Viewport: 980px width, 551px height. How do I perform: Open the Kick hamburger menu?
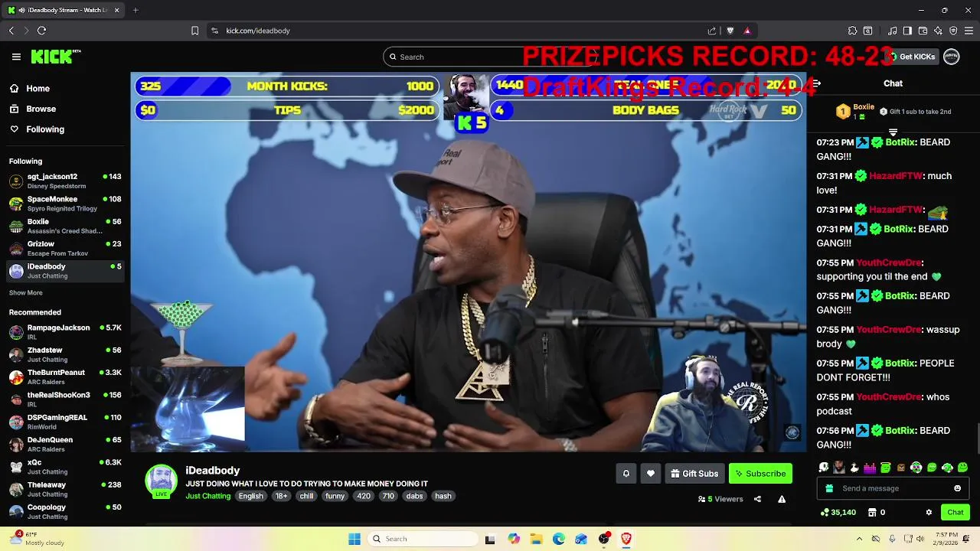tap(16, 57)
